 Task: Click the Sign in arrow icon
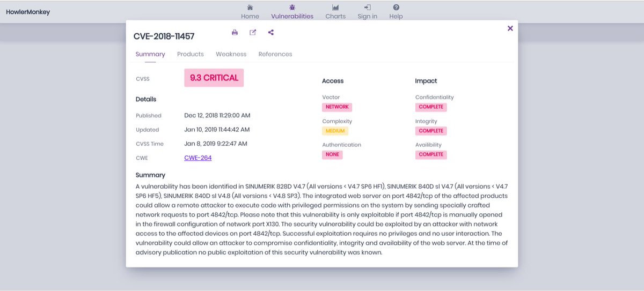[368, 8]
